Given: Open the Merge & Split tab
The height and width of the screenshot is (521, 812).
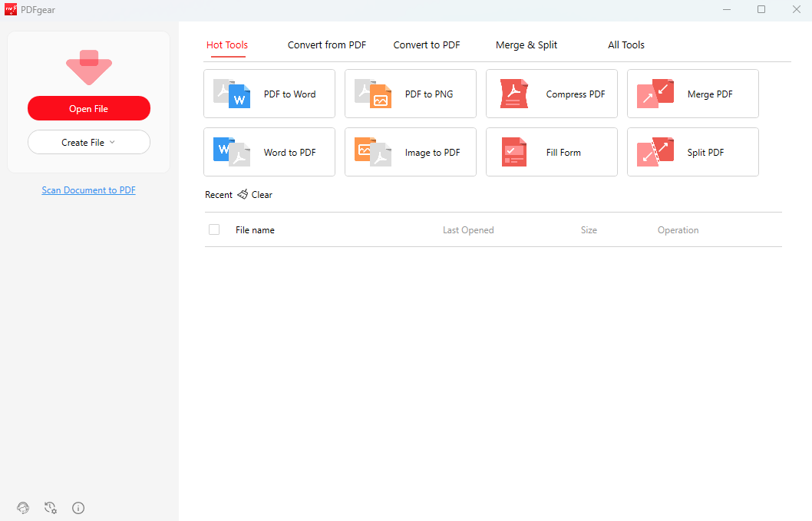Looking at the screenshot, I should [x=526, y=45].
